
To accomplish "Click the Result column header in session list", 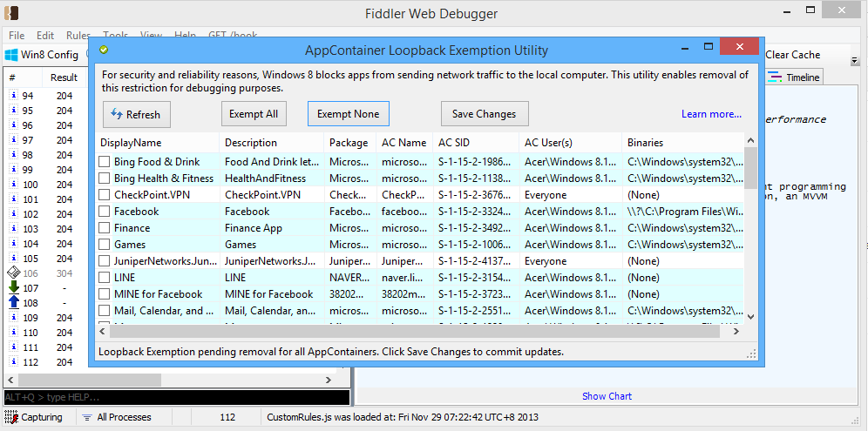I will click(64, 78).
